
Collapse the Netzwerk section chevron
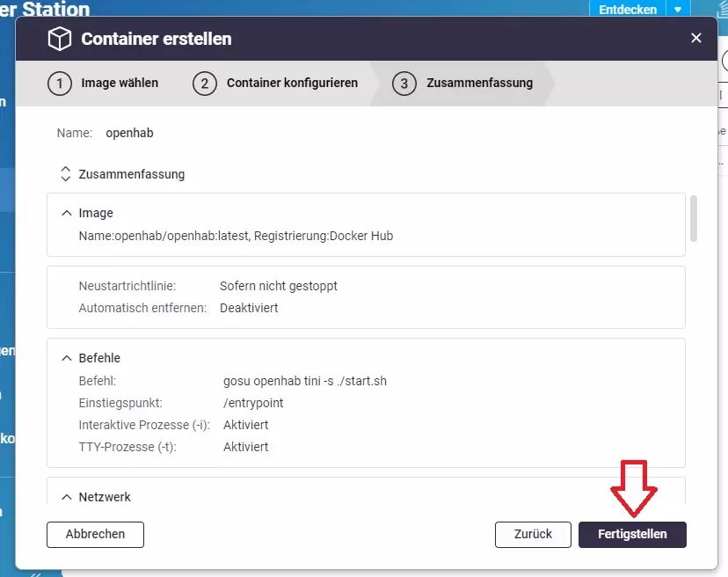66,497
